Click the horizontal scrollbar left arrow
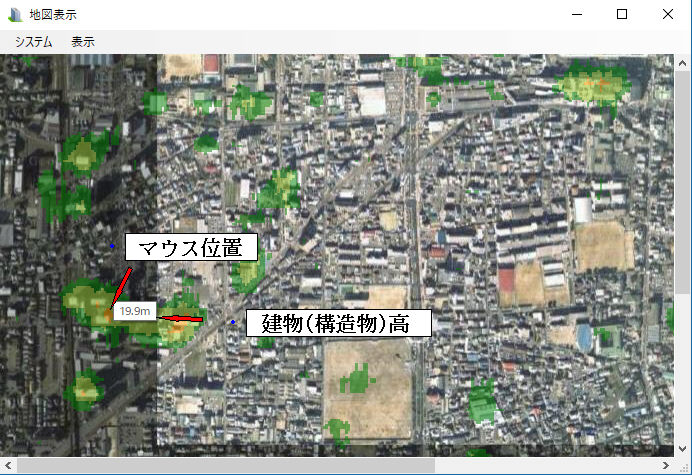This screenshot has width=692, height=475. (9, 465)
